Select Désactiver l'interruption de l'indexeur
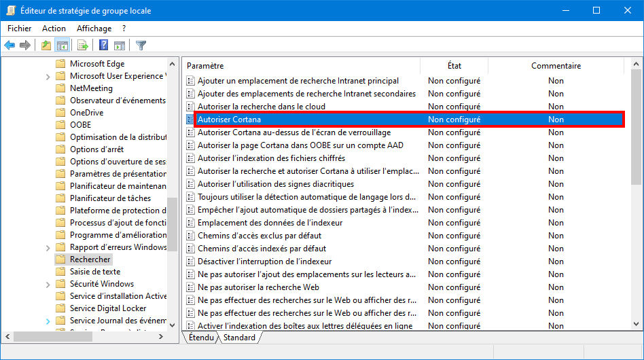This screenshot has height=360, width=644. pyautogui.click(x=264, y=262)
